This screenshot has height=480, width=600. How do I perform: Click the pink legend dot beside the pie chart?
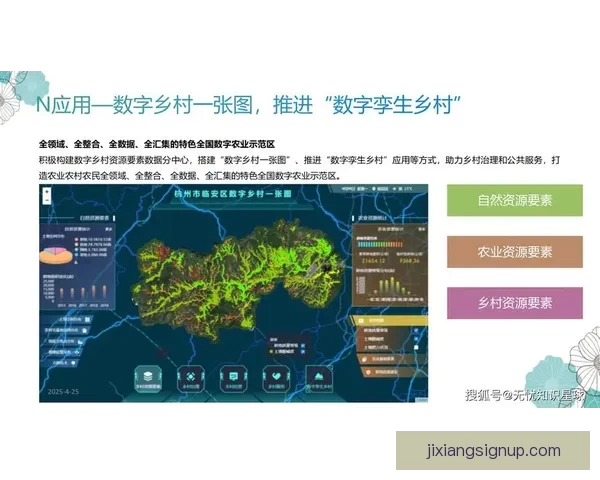[x=77, y=239]
